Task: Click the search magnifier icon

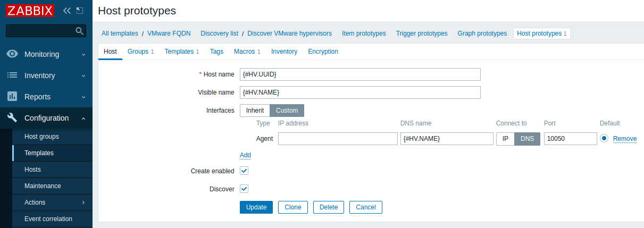Action: pos(80,31)
